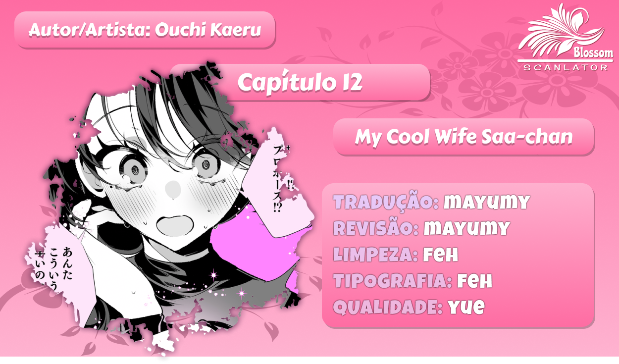Click the Revisão: Mayumy credit line

422,228
